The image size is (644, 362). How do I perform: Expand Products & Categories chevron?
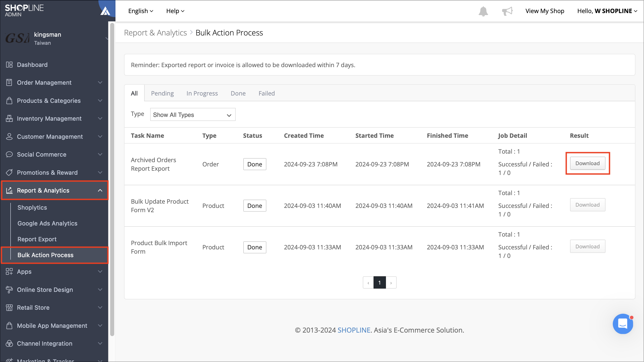(100, 101)
